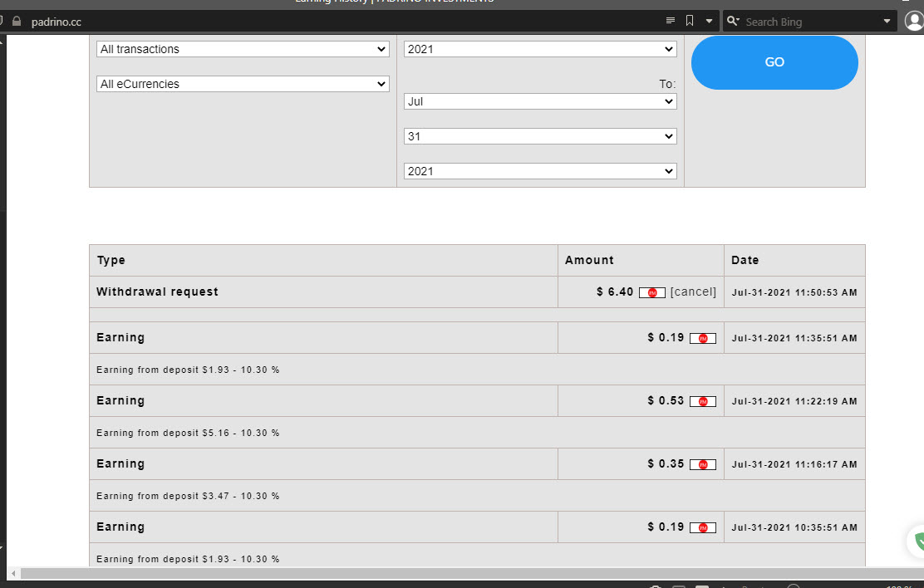The width and height of the screenshot is (924, 588).
Task: Open the green shield extension badge
Action: pyautogui.click(x=917, y=541)
